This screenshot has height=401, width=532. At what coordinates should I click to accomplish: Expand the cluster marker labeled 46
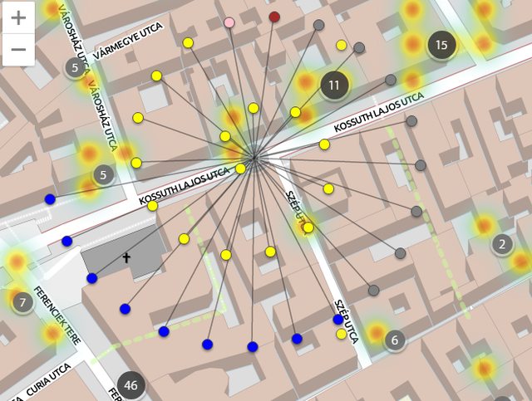[x=131, y=385]
